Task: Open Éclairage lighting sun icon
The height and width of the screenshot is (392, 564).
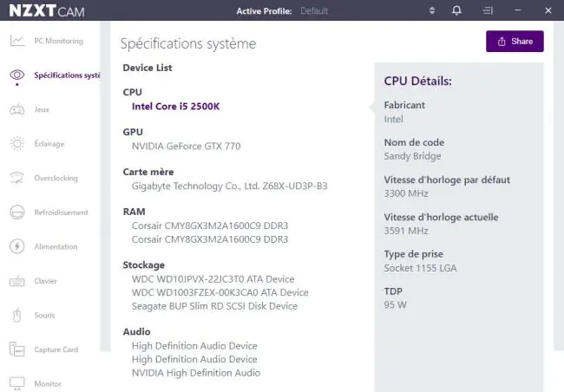Action: (17, 143)
